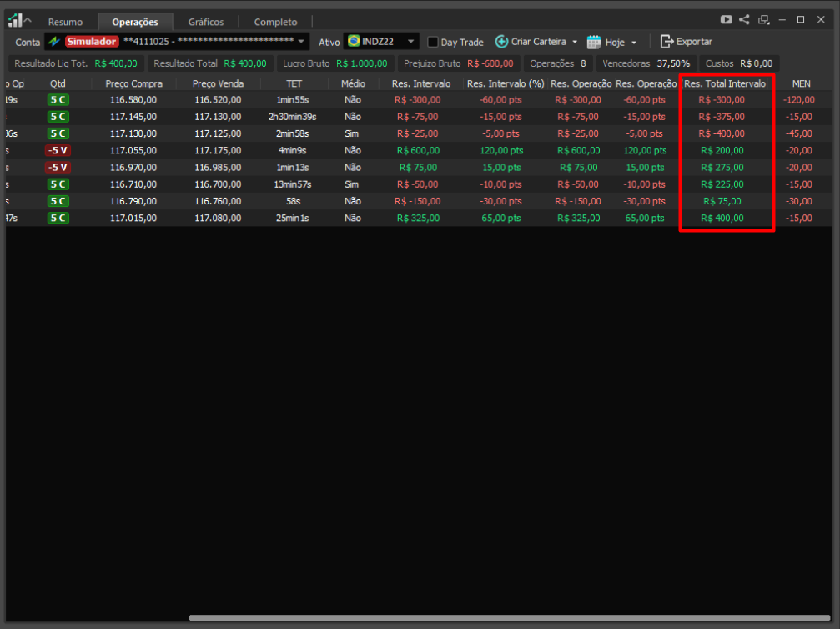
Task: Click the Criar Carteira plus icon
Action: click(501, 42)
